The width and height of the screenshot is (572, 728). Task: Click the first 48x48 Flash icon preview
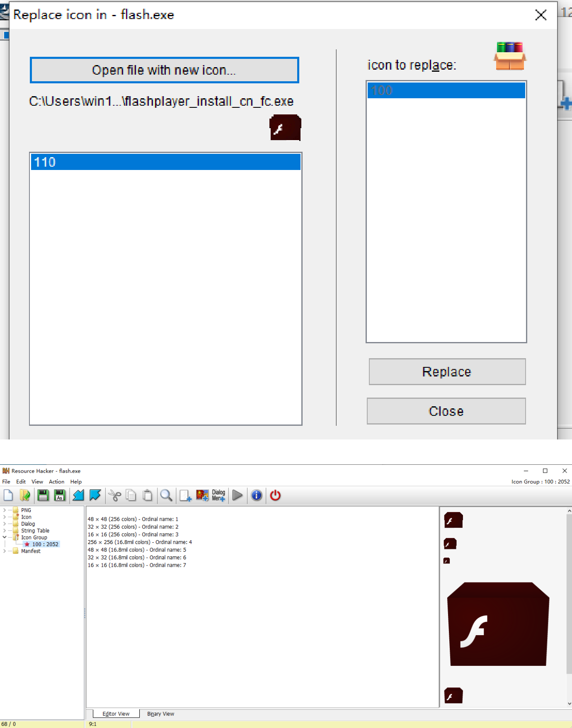click(453, 520)
